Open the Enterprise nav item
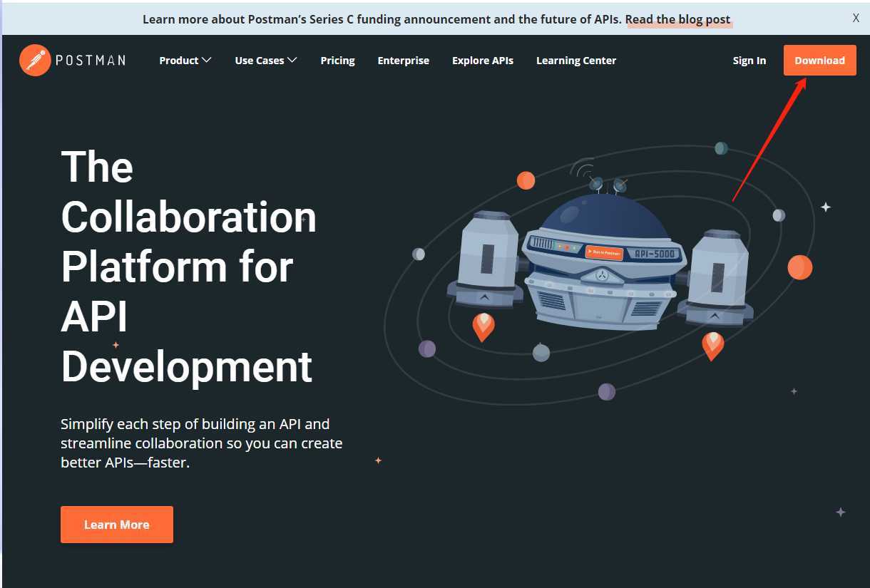Screen dimensions: 870x588 (x=404, y=61)
